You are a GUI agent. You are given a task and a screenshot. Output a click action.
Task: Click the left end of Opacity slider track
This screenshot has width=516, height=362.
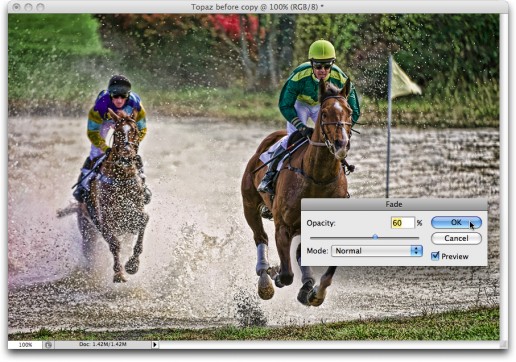[312, 238]
